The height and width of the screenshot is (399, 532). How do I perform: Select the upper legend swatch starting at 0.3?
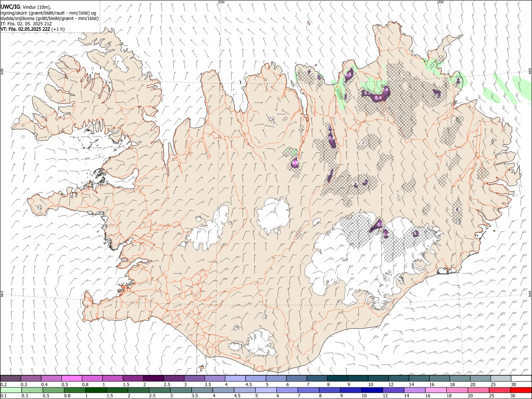pyautogui.click(x=31, y=378)
